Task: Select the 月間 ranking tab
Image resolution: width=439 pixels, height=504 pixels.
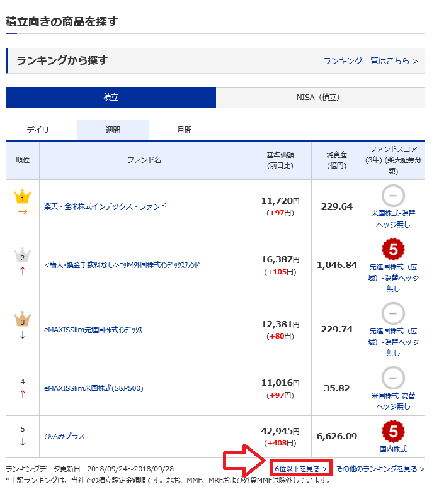Action: coord(185,130)
